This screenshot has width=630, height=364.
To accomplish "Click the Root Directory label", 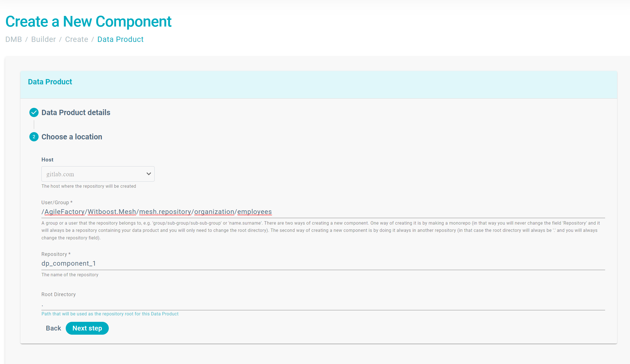I will (58, 294).
